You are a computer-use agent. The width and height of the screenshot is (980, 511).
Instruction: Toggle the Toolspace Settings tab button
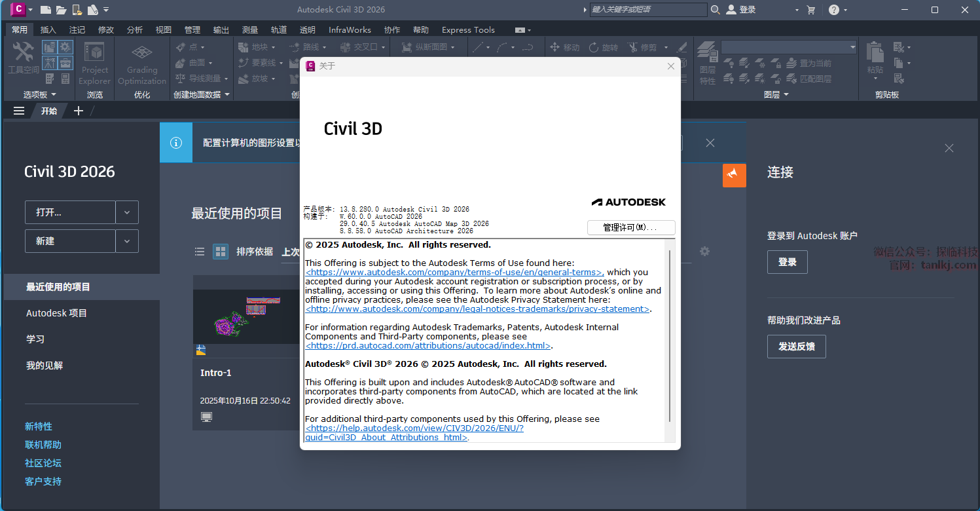coord(65,47)
